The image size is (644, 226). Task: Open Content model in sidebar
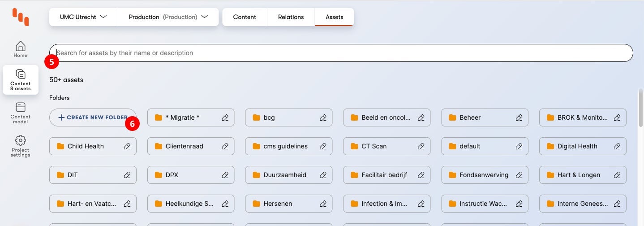(20, 113)
